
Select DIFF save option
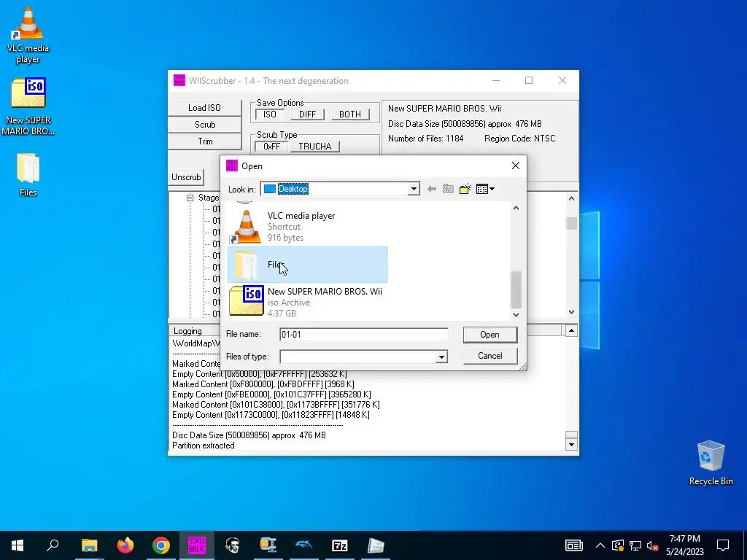pos(307,114)
